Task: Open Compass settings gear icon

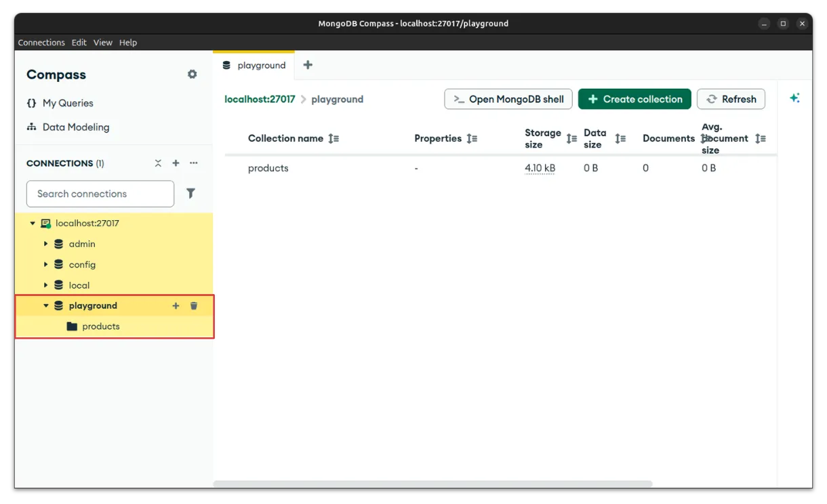Action: pos(193,75)
